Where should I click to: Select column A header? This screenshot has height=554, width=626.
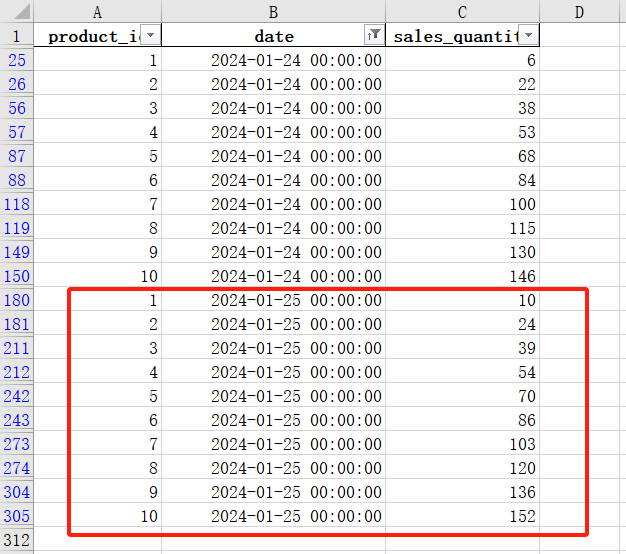pyautogui.click(x=97, y=12)
